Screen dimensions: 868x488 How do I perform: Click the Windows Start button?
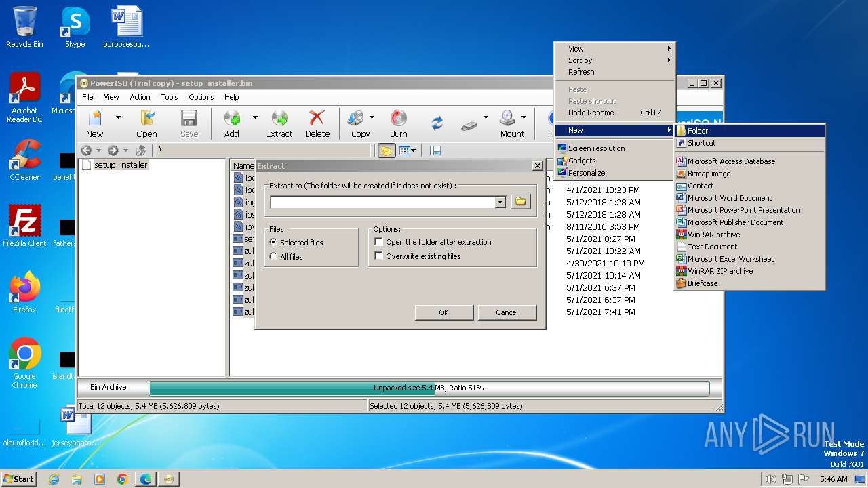pos(18,479)
